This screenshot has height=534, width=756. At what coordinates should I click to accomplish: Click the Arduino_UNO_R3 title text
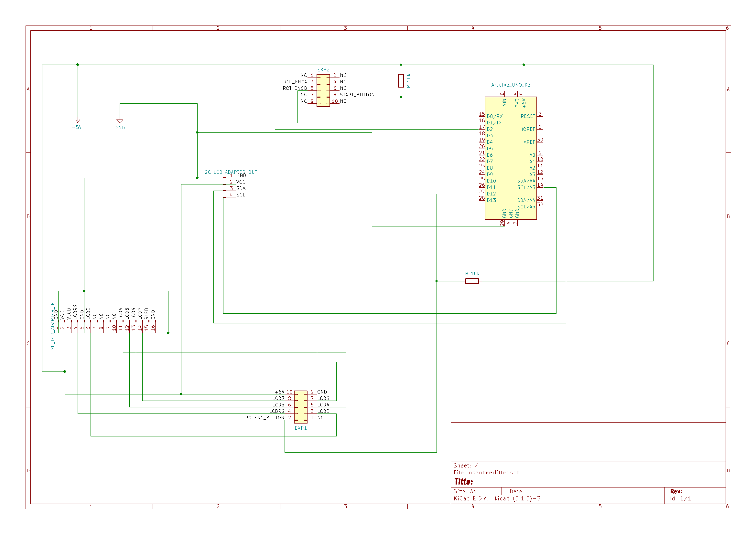[x=511, y=85]
